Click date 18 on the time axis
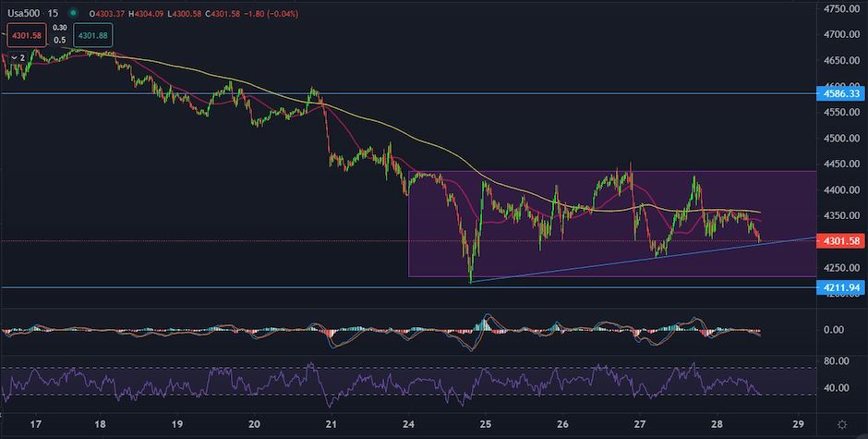The height and width of the screenshot is (439, 868). coord(101,424)
